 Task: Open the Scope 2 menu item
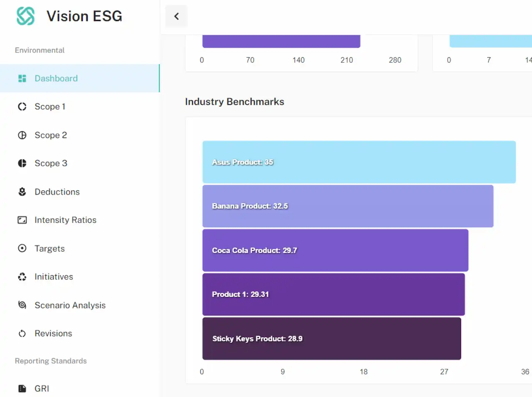pos(80,135)
